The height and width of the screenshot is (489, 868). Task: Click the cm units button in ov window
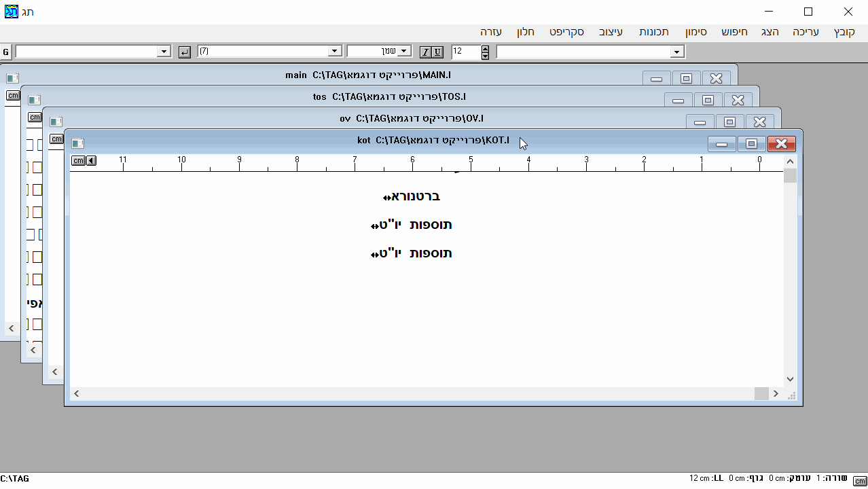[56, 139]
